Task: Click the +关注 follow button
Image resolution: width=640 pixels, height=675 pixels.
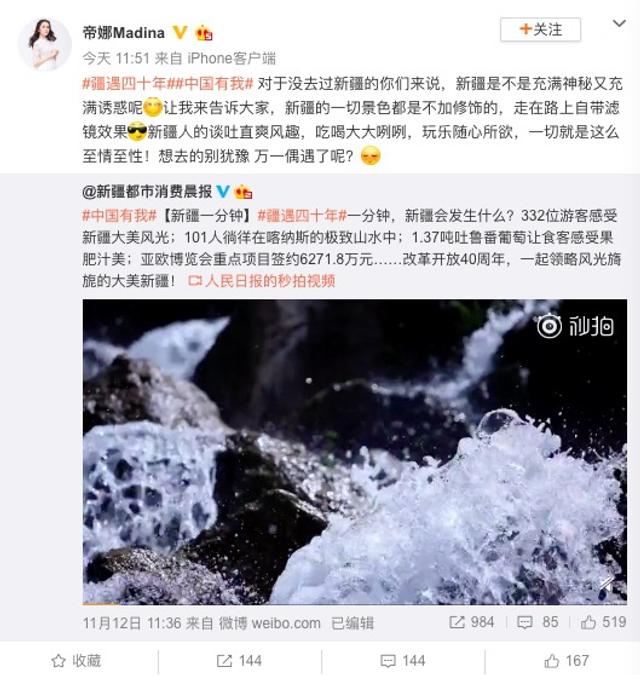Action: 540,30
